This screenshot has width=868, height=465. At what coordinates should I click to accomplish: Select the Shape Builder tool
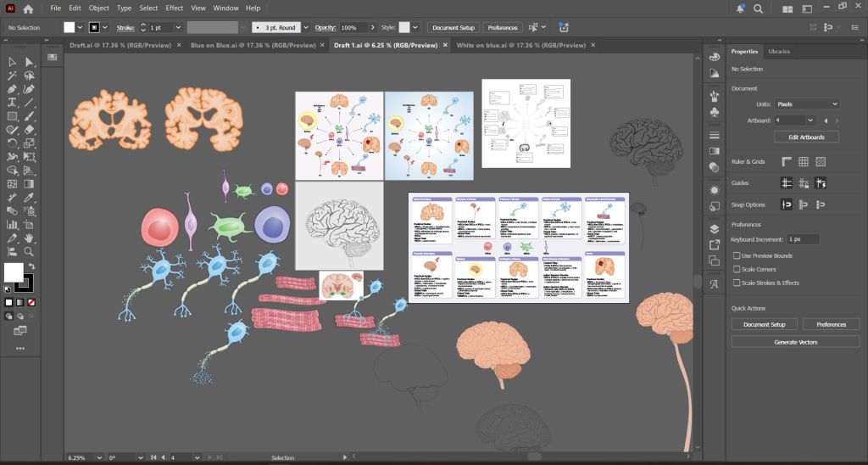click(12, 171)
